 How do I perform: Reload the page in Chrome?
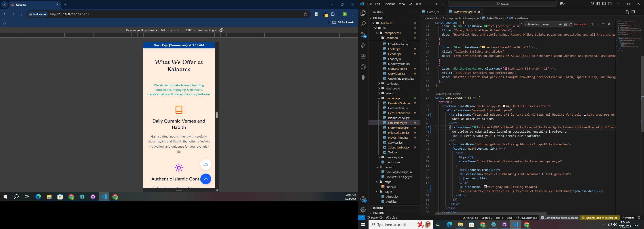[x=21, y=14]
